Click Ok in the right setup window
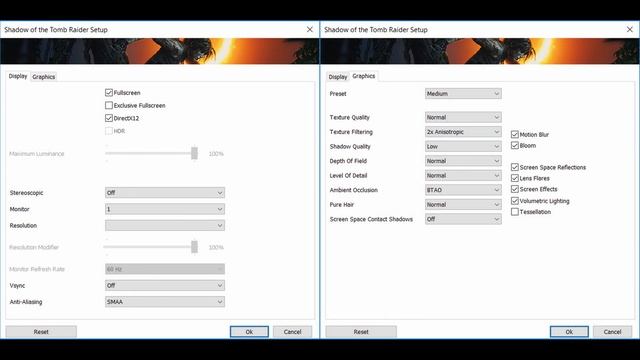The height and width of the screenshot is (360, 640). [x=569, y=332]
